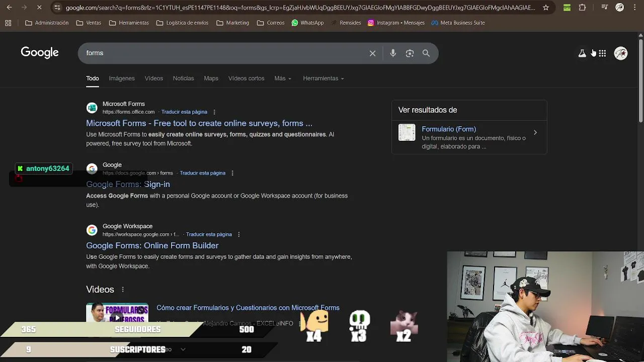Open site information icon in address bar
644x362 pixels.
pyautogui.click(x=57, y=8)
